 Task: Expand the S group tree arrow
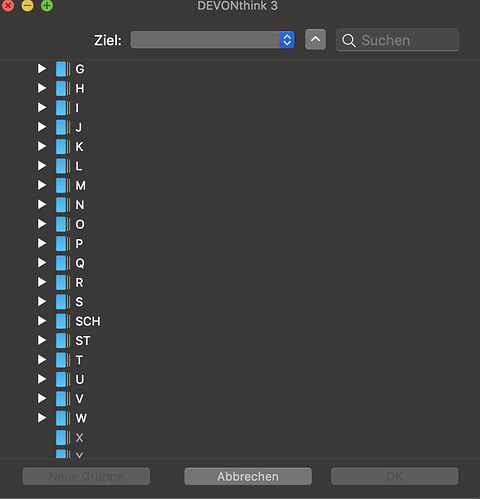(42, 301)
